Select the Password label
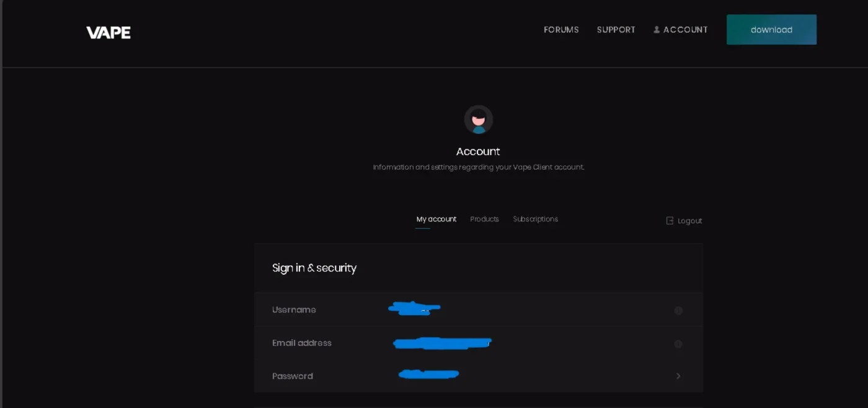The width and height of the screenshot is (868, 408). pos(292,376)
